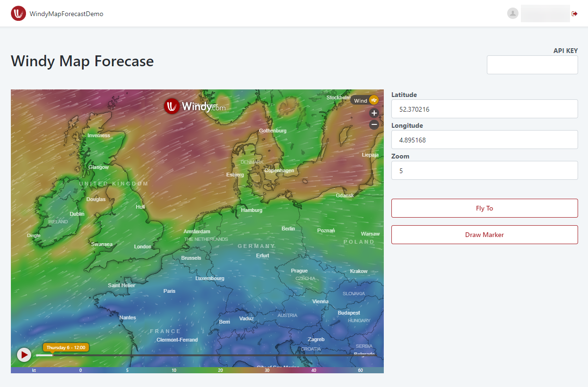Screen dimensions: 588x387
Task: Start forecast playback with play button
Action: click(24, 354)
